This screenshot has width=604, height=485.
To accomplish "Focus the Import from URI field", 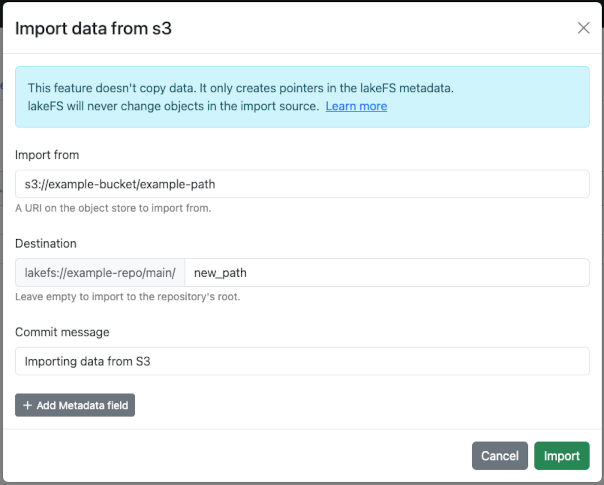I will pyautogui.click(x=302, y=184).
